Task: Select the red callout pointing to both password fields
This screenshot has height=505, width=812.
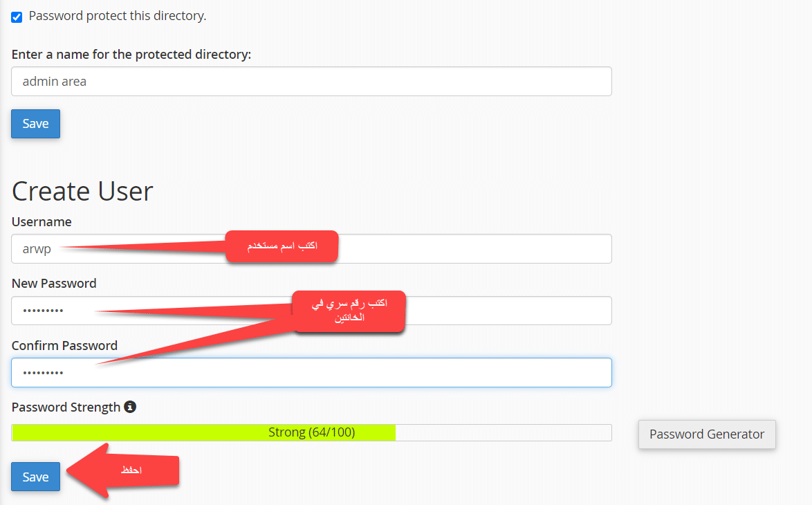Action: pyautogui.click(x=348, y=311)
